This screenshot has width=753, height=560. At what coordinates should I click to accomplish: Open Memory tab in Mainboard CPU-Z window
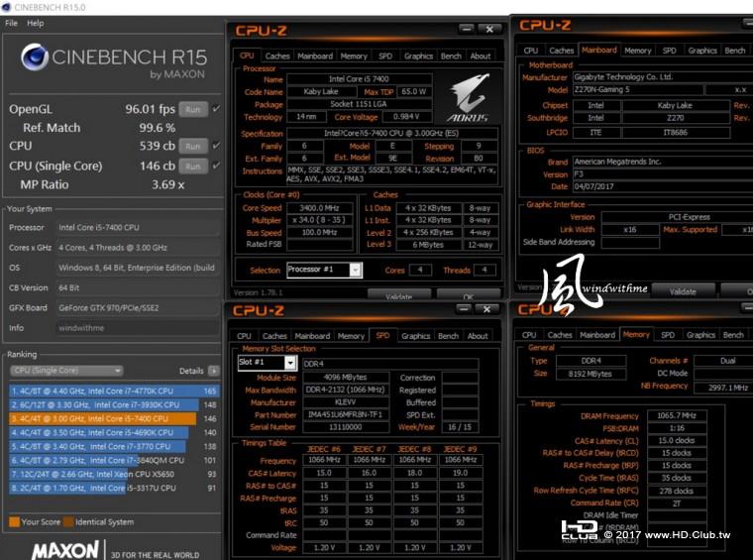(x=638, y=51)
